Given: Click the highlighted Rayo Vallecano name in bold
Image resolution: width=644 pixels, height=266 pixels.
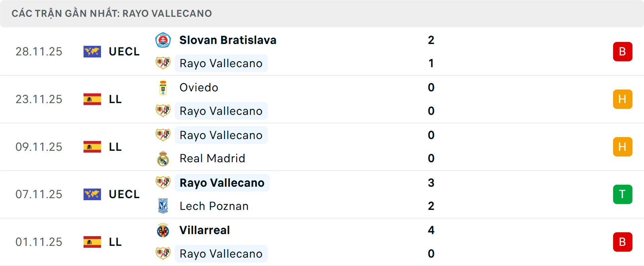Looking at the screenshot, I should point(222,183).
